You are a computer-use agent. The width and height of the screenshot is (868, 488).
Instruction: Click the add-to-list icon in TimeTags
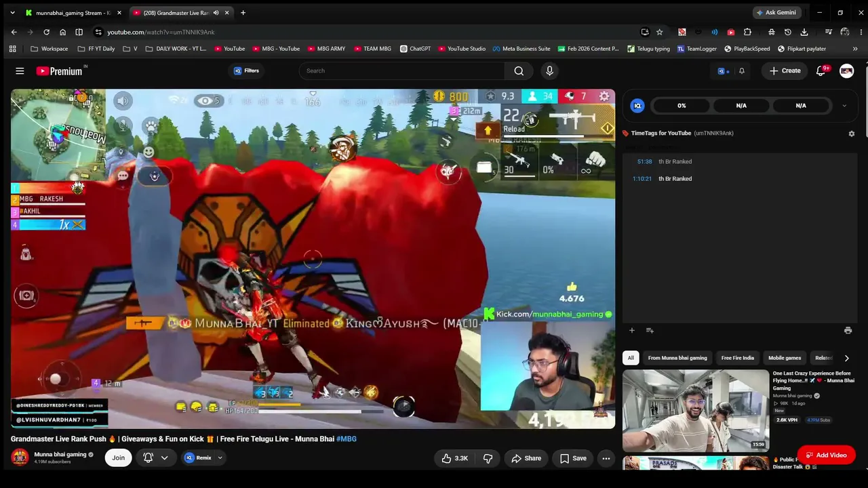(650, 330)
